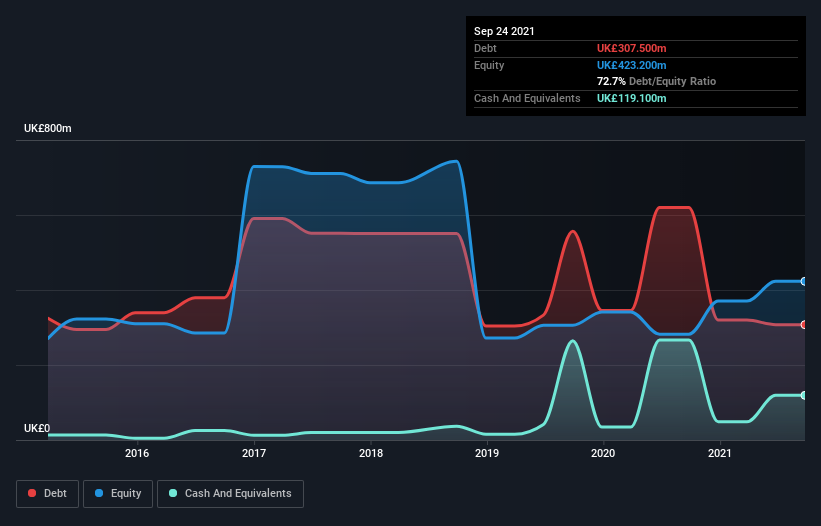Select the Cash endpoint marker at chart's right edge

804,396
